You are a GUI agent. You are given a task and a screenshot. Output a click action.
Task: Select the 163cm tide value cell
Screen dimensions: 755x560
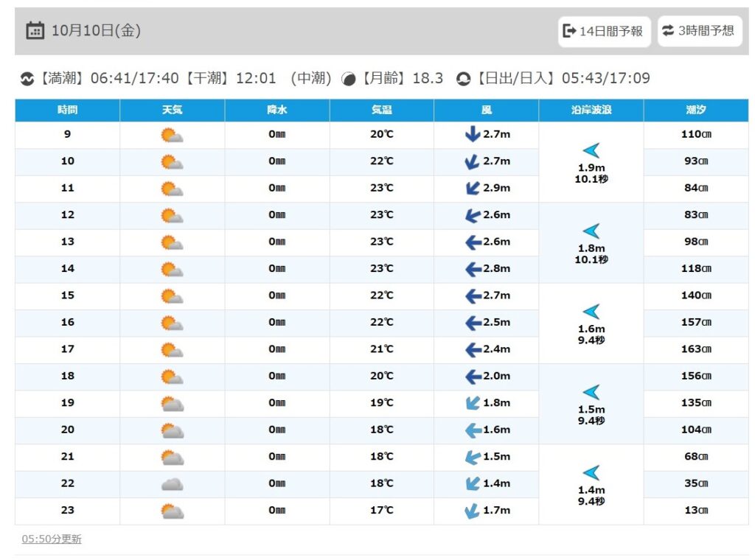(x=696, y=349)
